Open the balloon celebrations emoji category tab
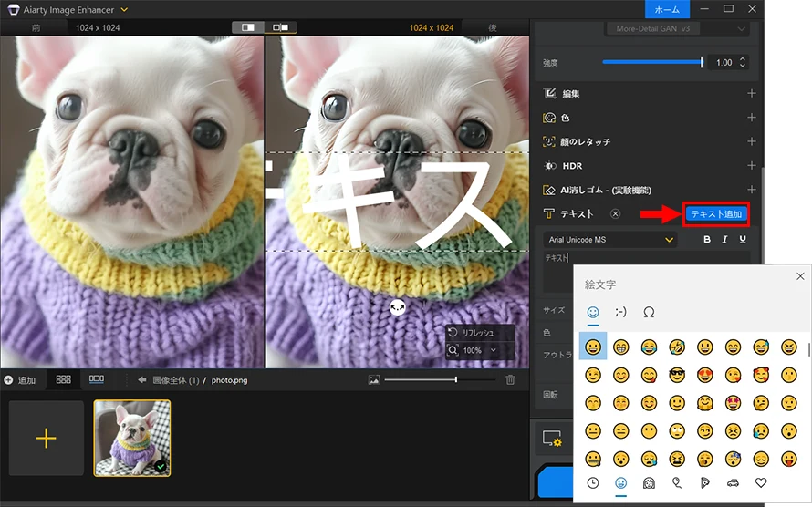 pyautogui.click(x=677, y=482)
